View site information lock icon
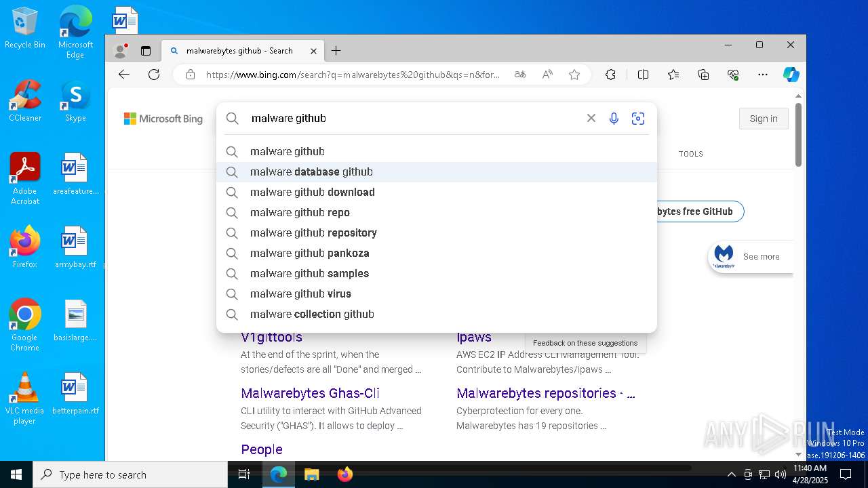Image resolution: width=868 pixels, height=488 pixels. [x=191, y=75]
